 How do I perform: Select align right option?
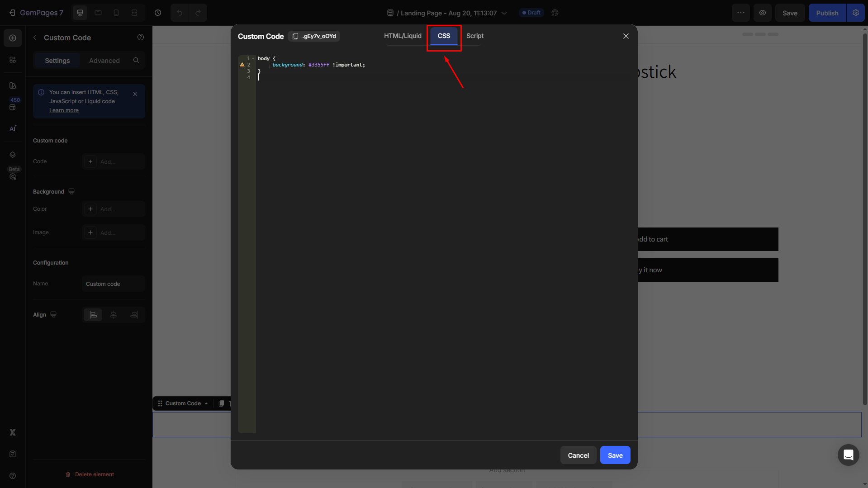pyautogui.click(x=134, y=315)
